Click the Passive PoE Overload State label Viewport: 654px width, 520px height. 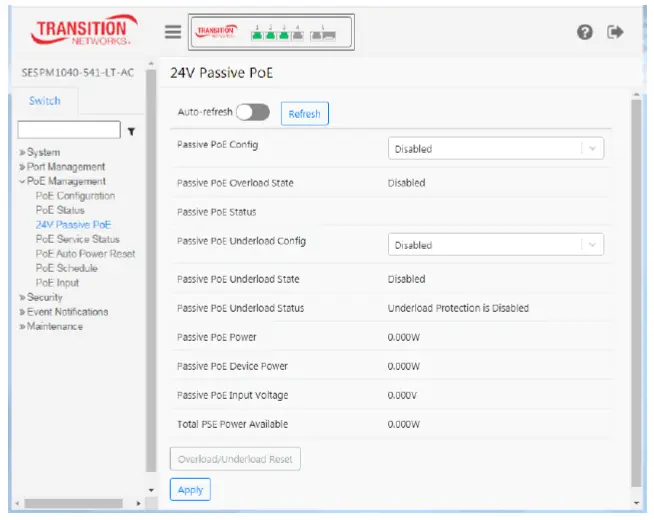click(235, 183)
